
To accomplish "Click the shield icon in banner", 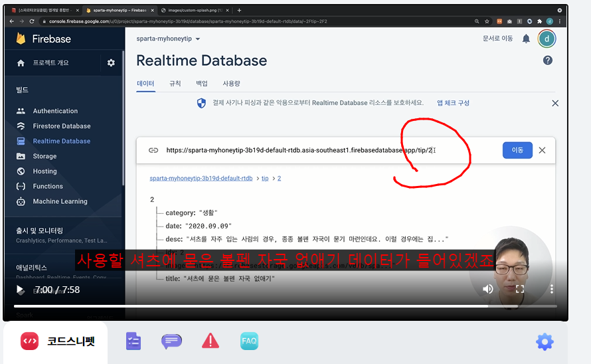I will pyautogui.click(x=202, y=103).
